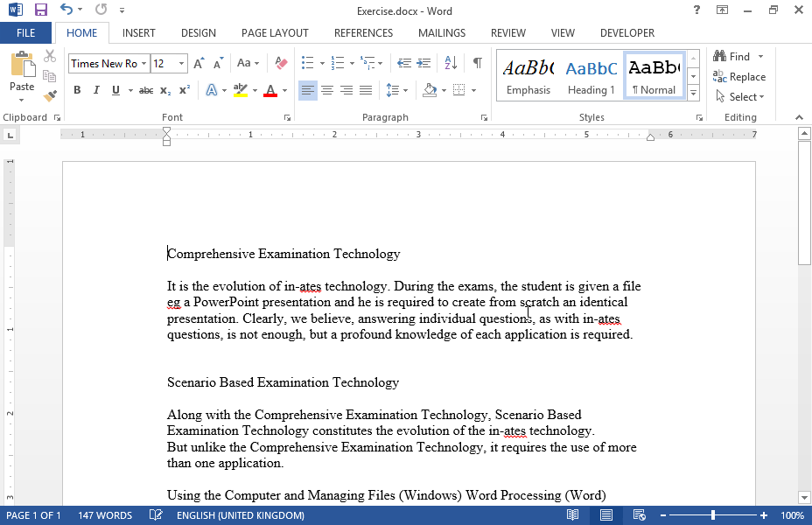
Task: Apply yellow text highlight color
Action: 241,90
